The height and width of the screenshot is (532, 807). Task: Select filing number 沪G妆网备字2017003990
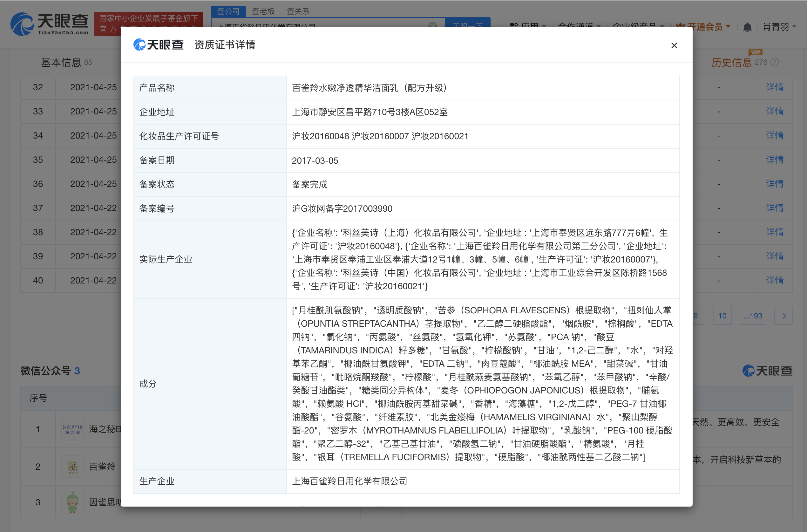point(342,208)
